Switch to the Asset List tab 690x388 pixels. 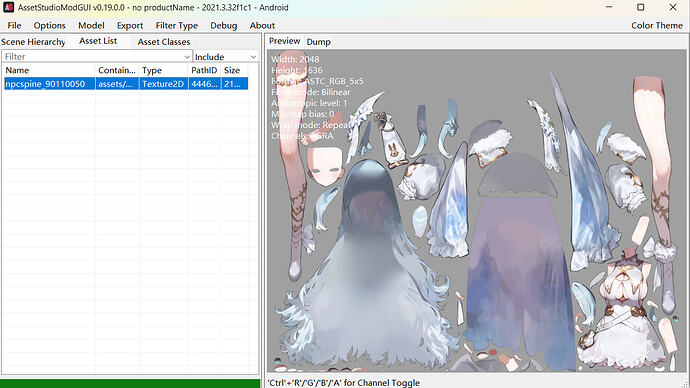coord(98,41)
